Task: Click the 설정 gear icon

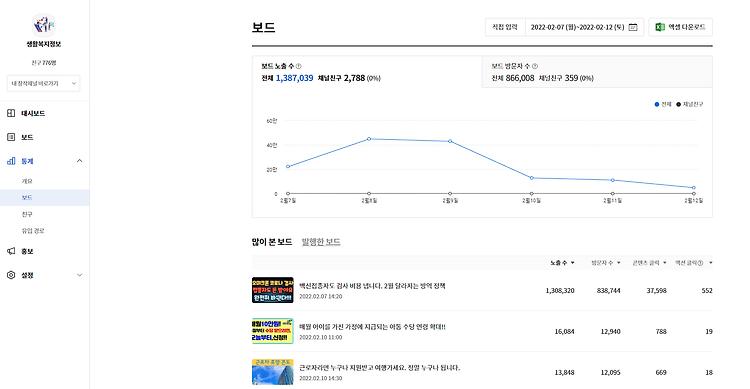Action: [11, 275]
